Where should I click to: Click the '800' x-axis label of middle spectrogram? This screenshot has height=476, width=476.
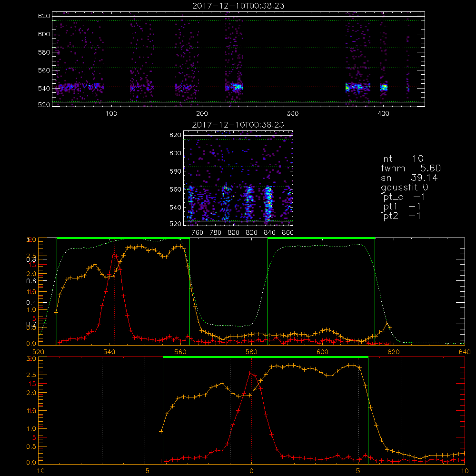pos(233,233)
